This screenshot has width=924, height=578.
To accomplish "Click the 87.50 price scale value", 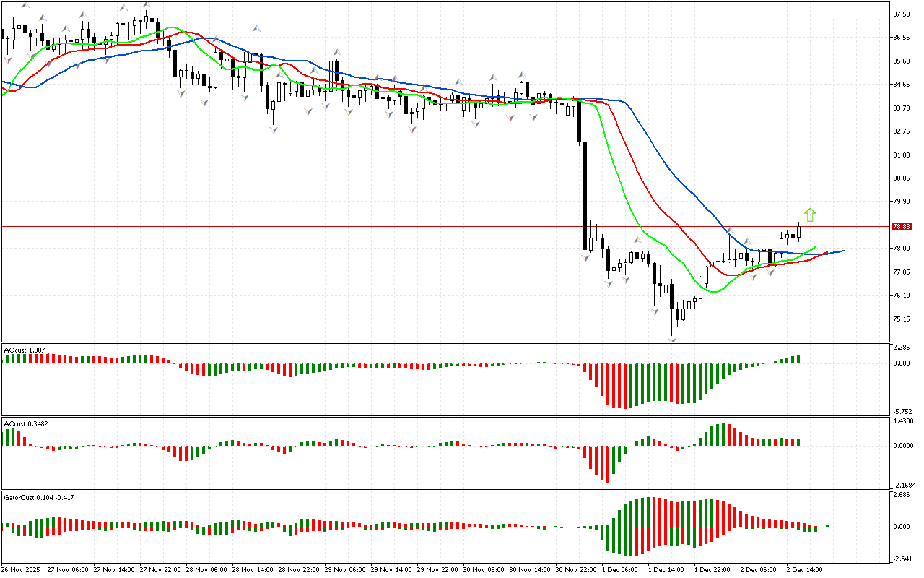I will 900,14.
